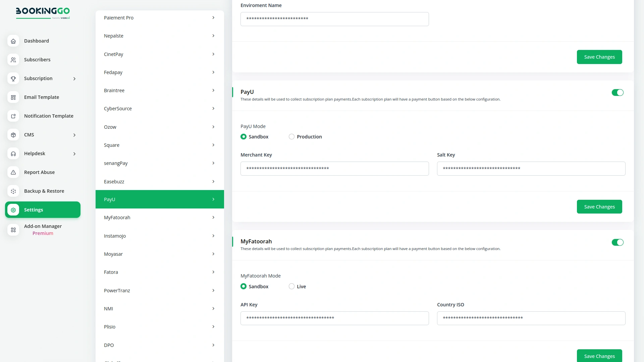Click into the Merchant Key field

click(x=334, y=169)
